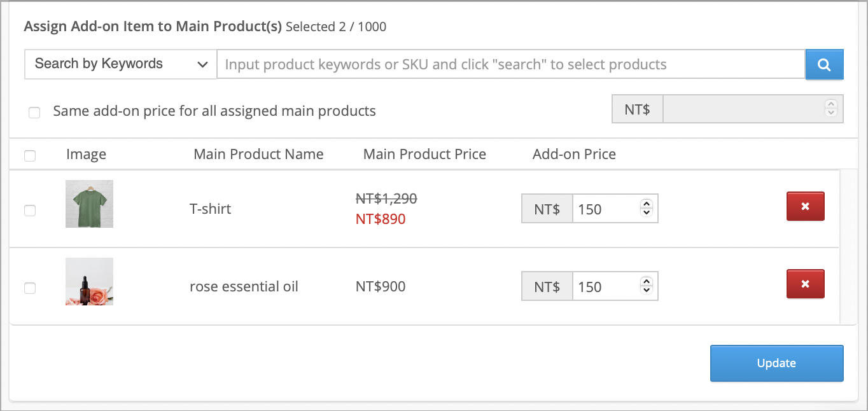This screenshot has height=411, width=868.
Task: Click the rose essential oil product thumbnail
Action: point(89,281)
